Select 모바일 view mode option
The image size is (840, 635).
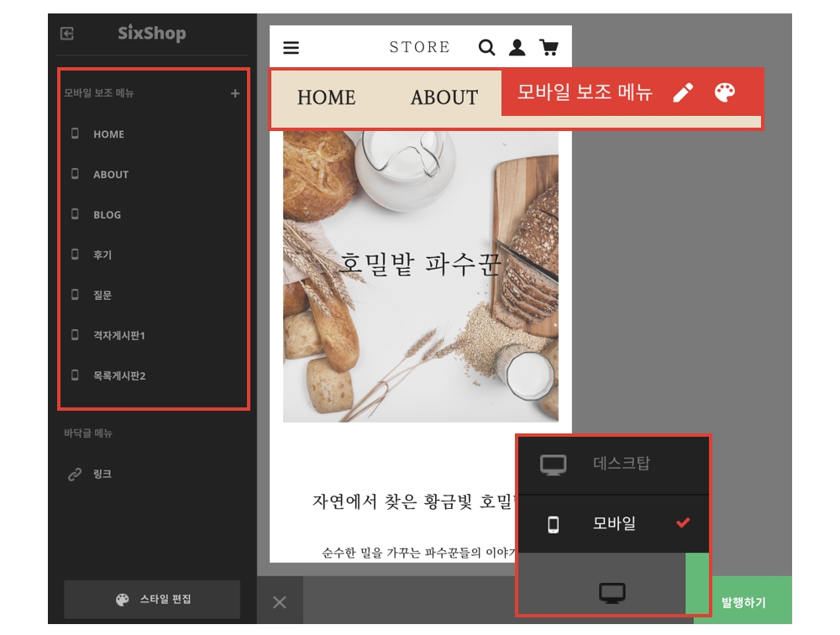pyautogui.click(x=614, y=524)
